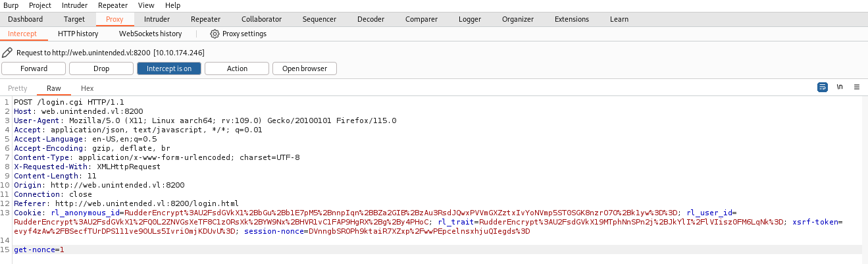Toggle the \n non-printable characters icon

coord(840,87)
